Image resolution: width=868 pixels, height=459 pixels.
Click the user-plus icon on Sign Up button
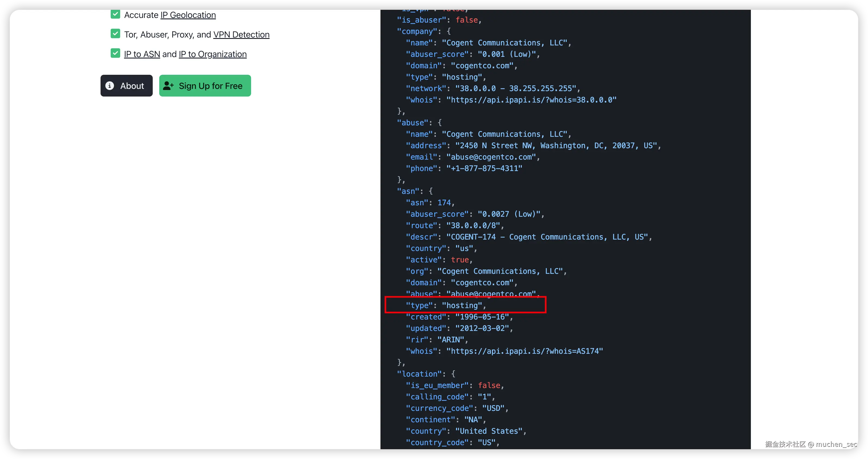[168, 86]
